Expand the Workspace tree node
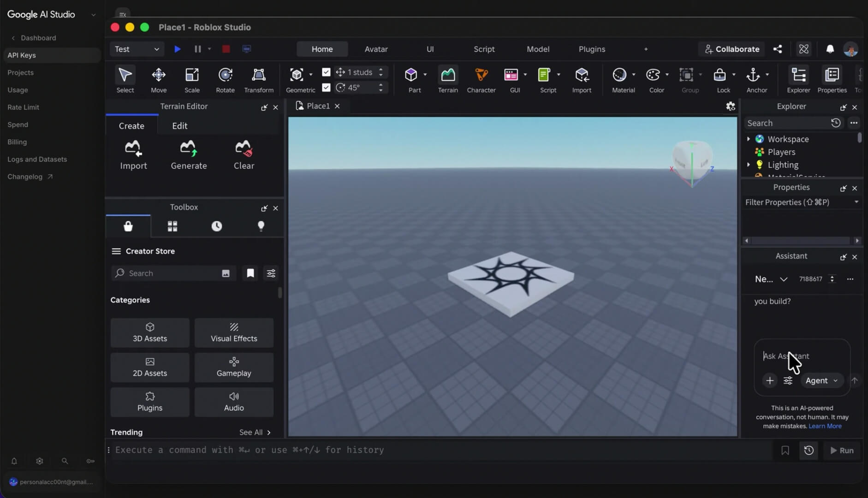Viewport: 868px width, 498px height. click(x=748, y=139)
